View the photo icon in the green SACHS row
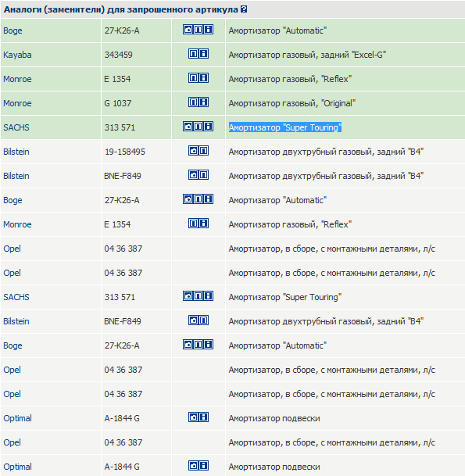This screenshot has width=465, height=476. pyautogui.click(x=188, y=127)
